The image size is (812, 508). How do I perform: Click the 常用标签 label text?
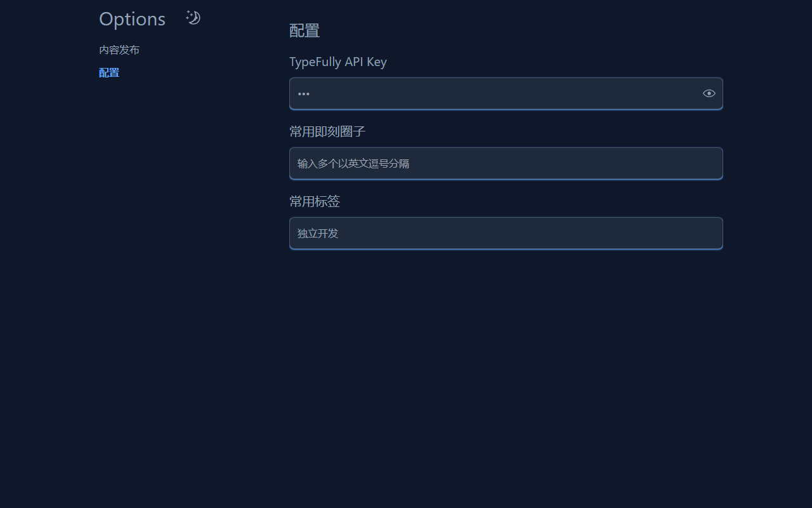tap(315, 201)
